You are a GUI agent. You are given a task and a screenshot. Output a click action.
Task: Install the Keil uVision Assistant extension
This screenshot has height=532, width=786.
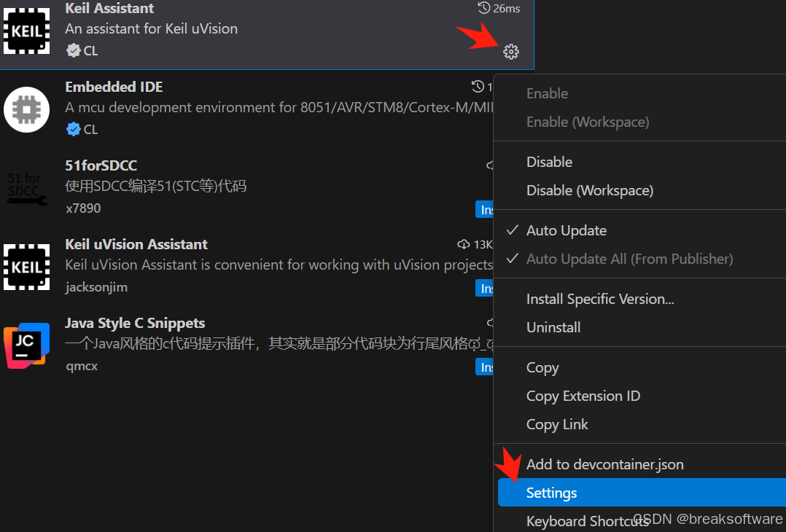[x=484, y=288]
